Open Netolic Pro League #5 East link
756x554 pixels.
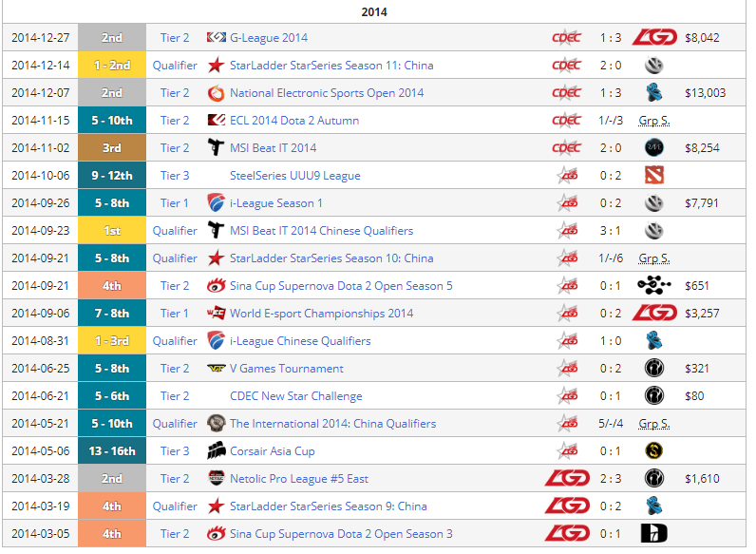299,478
